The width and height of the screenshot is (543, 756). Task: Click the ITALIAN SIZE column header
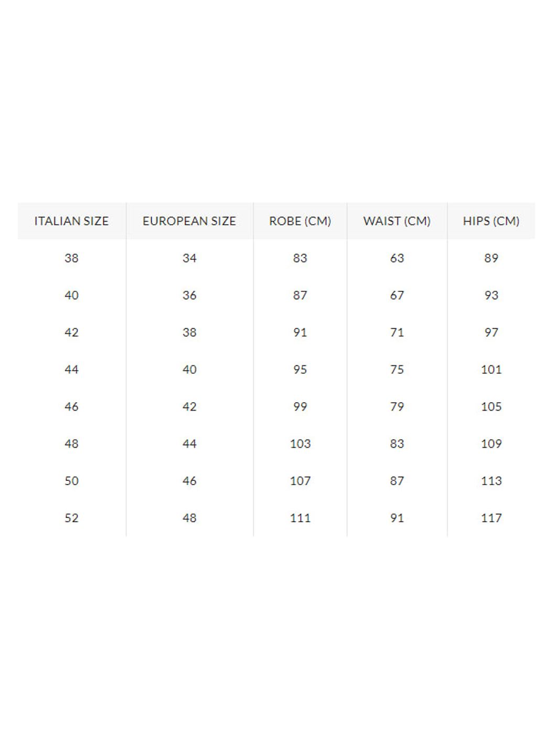point(71,221)
